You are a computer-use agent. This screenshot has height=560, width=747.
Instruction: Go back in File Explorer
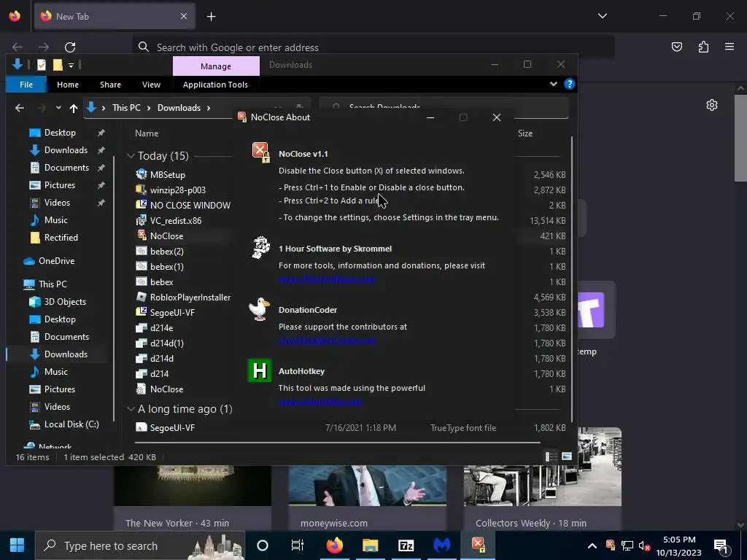pyautogui.click(x=20, y=108)
